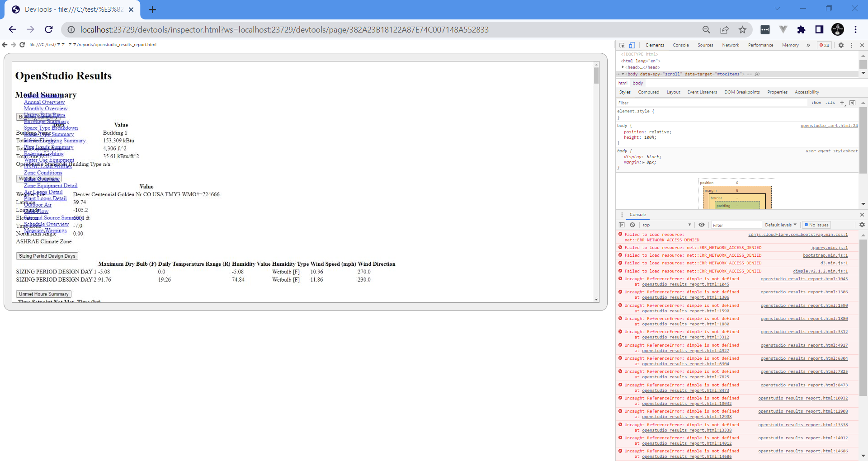Click the eye icon to create live expression
The height and width of the screenshot is (461, 868).
[x=702, y=225]
